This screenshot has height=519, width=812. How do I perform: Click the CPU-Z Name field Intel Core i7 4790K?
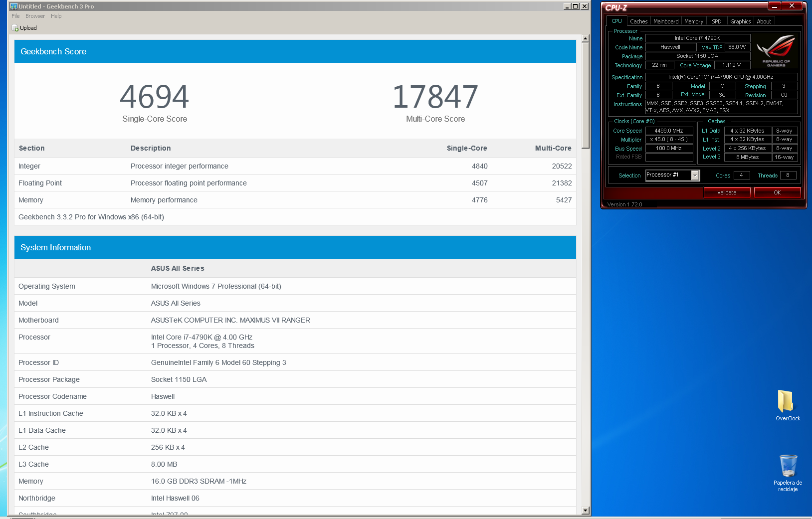(698, 38)
